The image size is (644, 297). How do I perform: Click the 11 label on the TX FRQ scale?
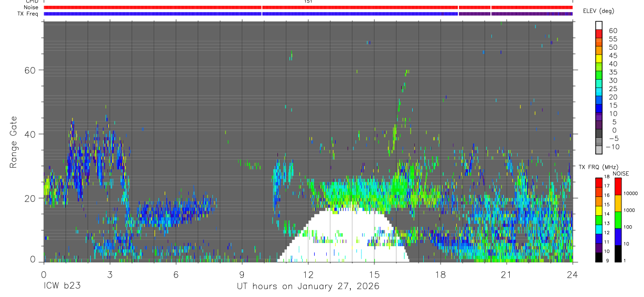coord(607,242)
